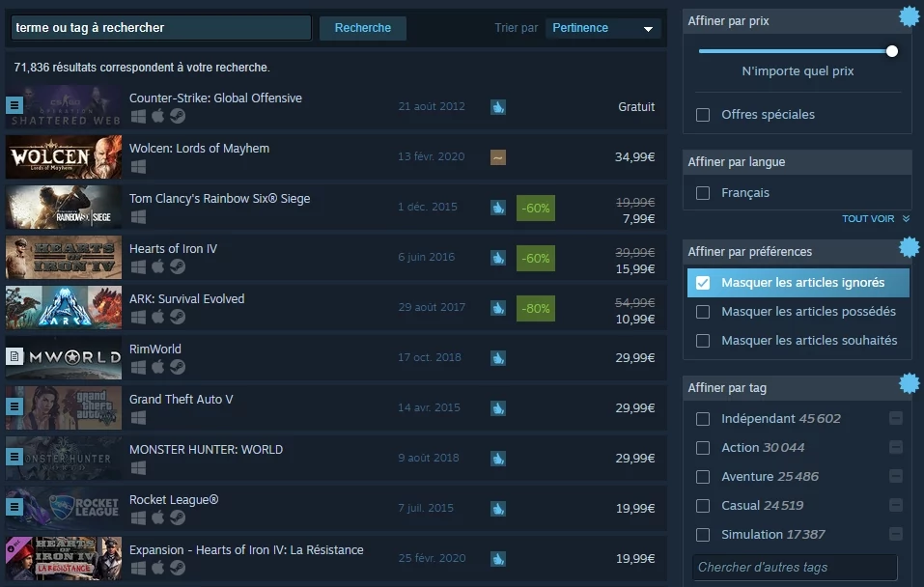Screen dimensions: 924x587
Task: Click the thumbs-up review icon for Rainbow Six Siege
Action: click(498, 208)
